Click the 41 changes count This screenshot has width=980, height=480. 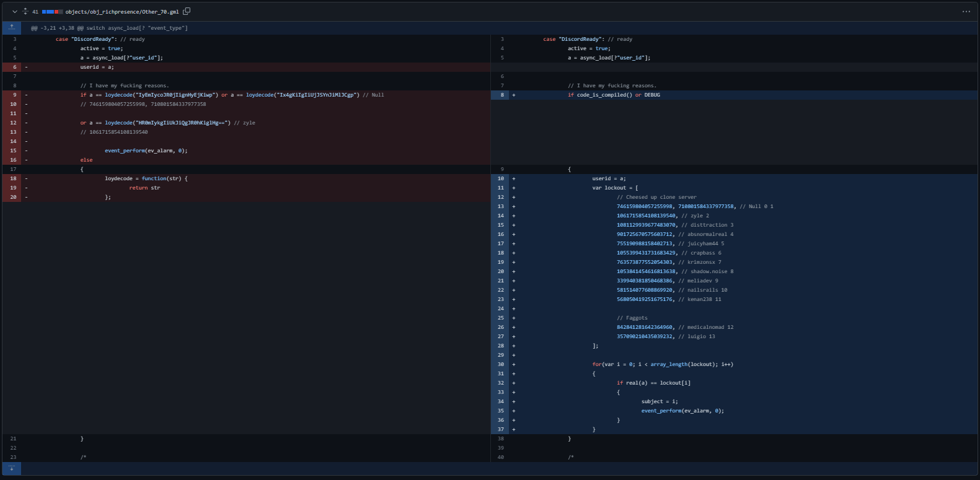35,12
